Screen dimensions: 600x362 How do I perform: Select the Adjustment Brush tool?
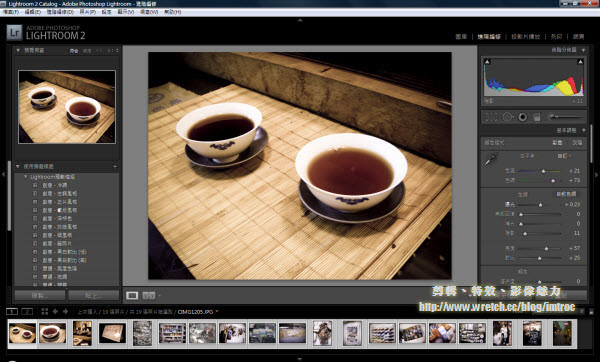click(x=566, y=117)
